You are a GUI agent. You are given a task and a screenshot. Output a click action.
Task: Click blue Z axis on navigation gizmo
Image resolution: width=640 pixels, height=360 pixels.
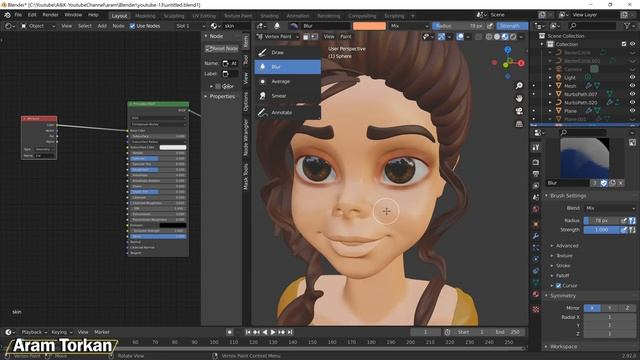(507, 50)
